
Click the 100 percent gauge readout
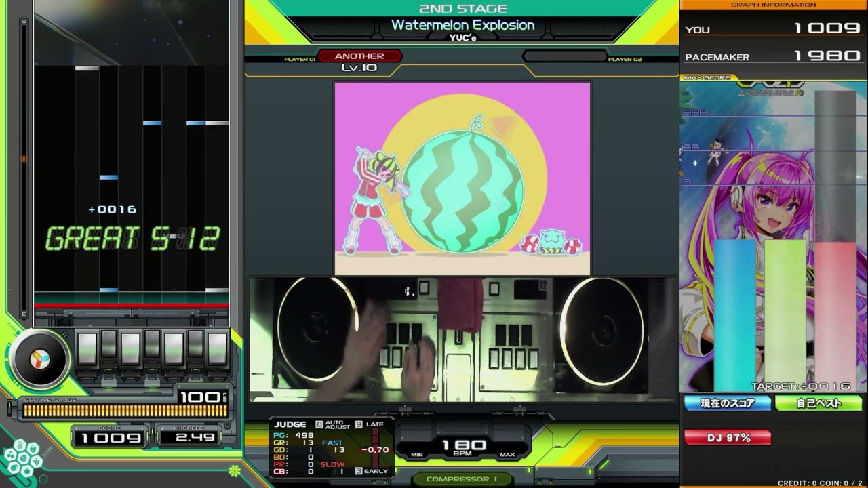point(202,396)
